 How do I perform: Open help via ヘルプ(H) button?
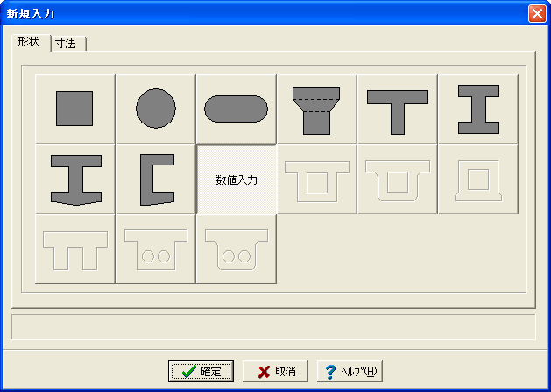(x=350, y=372)
